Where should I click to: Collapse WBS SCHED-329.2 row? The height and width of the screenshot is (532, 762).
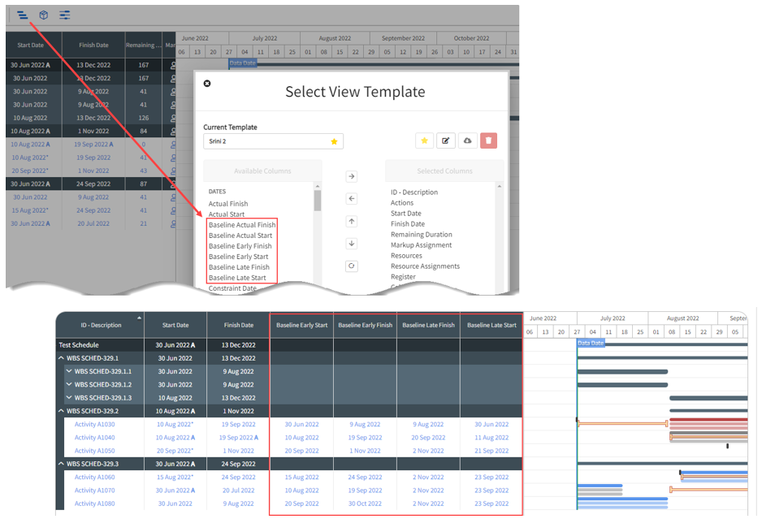tap(61, 411)
